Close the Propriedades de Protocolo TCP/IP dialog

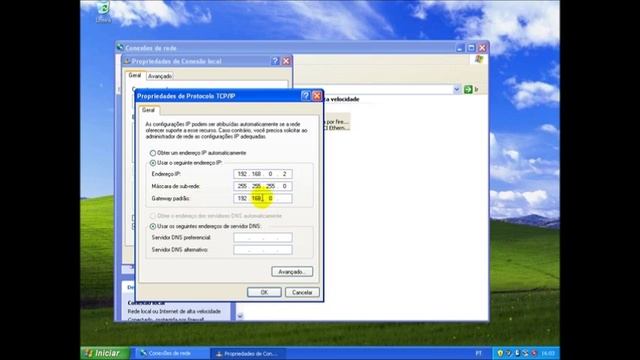tap(317, 96)
